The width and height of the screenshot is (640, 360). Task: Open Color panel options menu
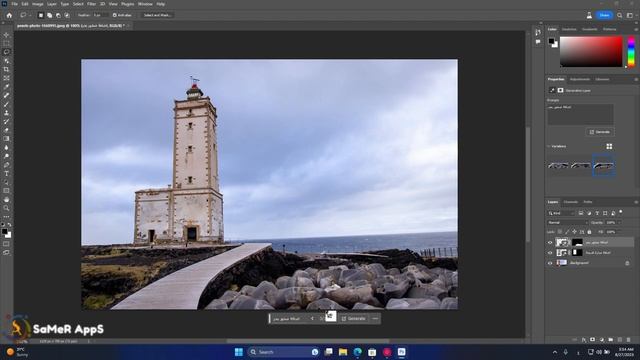click(636, 29)
